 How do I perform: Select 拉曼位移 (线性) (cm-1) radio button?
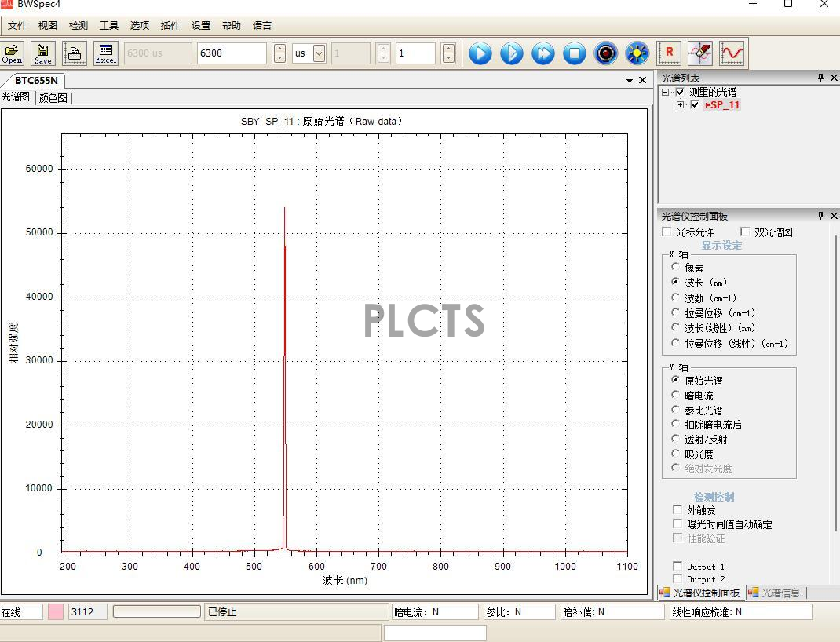[x=676, y=343]
